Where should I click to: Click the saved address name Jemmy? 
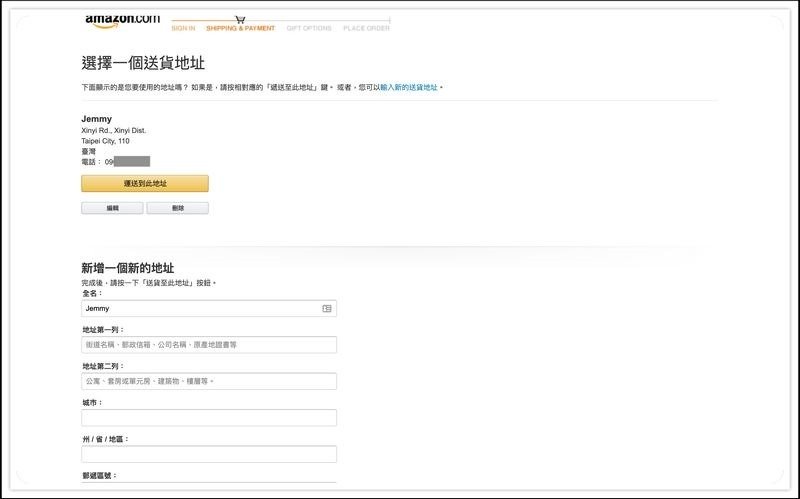click(x=96, y=119)
